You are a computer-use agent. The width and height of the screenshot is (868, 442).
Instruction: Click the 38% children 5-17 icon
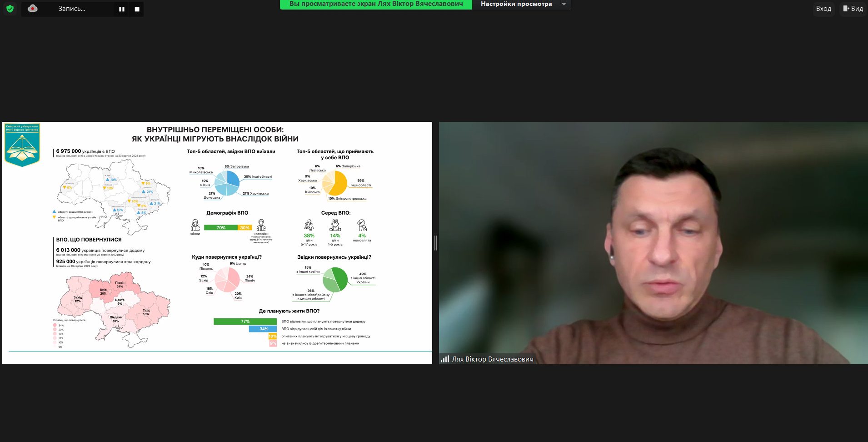click(x=309, y=226)
